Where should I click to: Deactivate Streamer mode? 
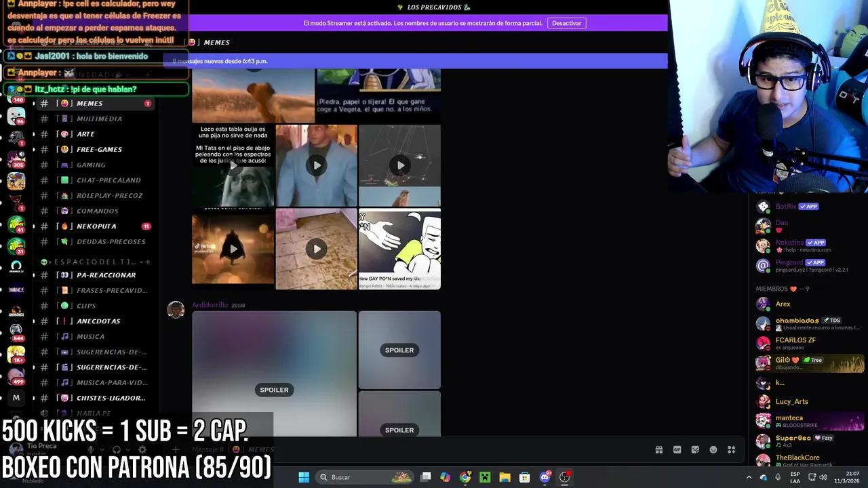coord(566,23)
